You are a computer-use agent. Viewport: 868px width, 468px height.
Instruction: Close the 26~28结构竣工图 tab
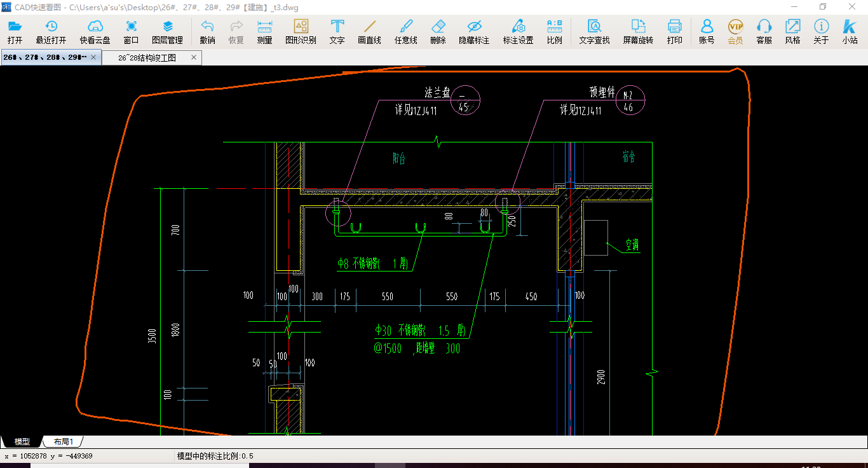194,58
